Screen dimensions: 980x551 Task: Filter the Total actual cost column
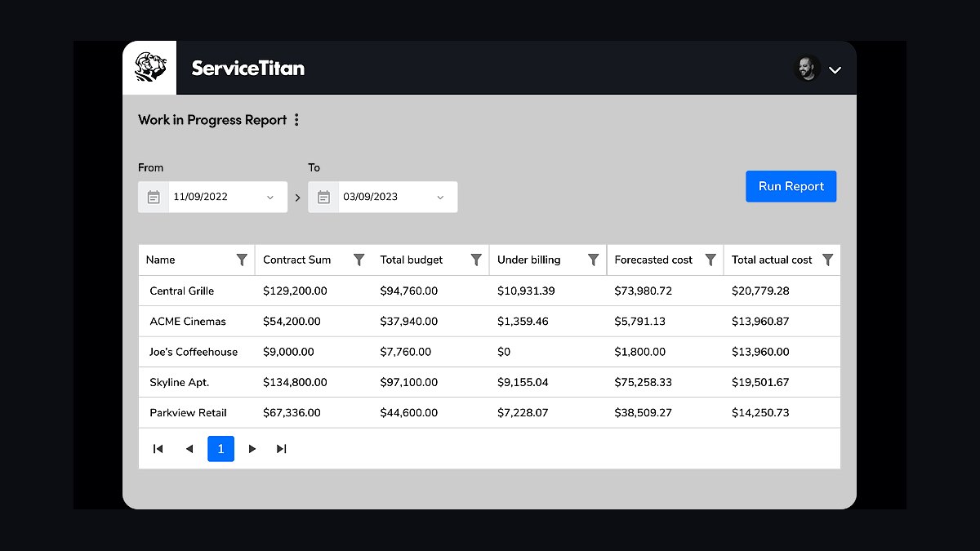(827, 260)
